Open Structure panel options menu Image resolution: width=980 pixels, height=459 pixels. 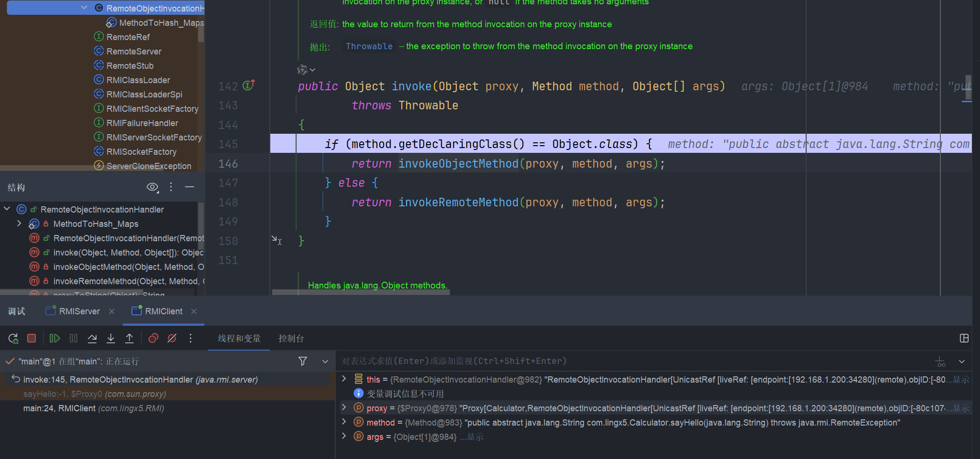(171, 187)
